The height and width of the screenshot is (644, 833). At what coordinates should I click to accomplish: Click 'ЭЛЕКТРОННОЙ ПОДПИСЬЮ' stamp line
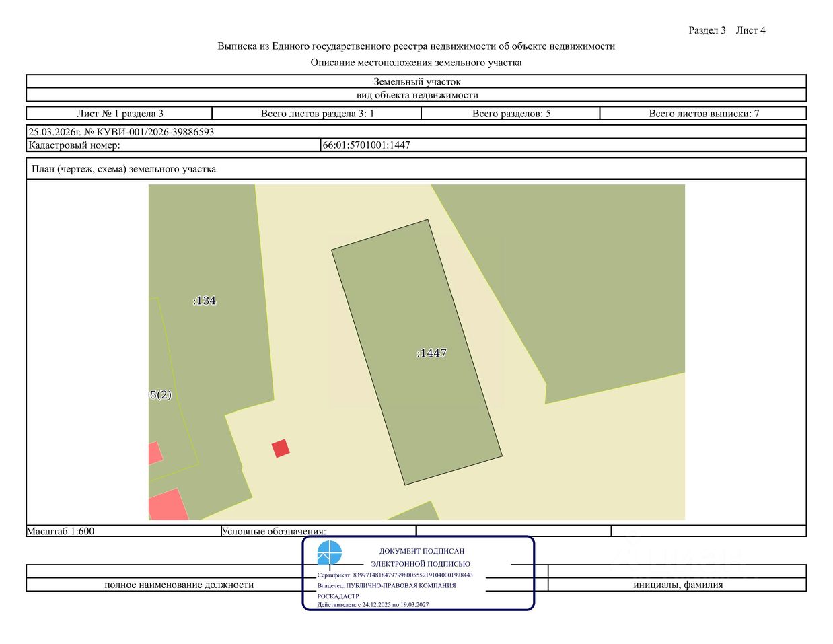point(421,564)
